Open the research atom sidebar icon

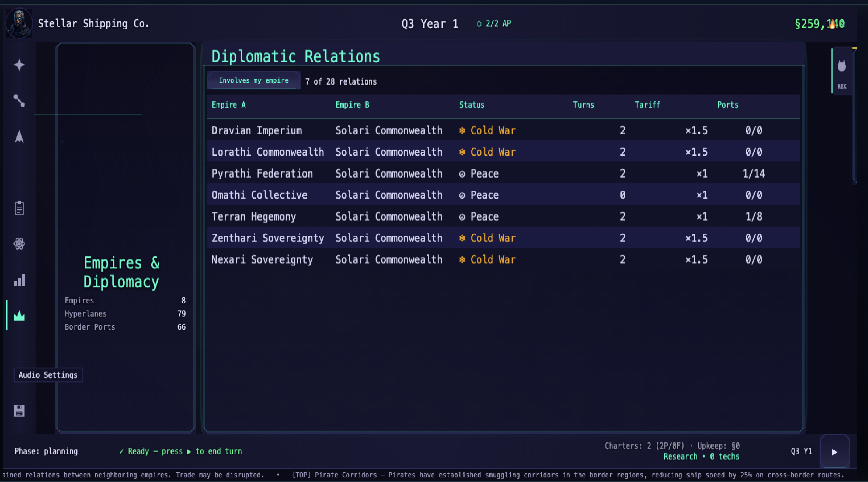[x=19, y=244]
